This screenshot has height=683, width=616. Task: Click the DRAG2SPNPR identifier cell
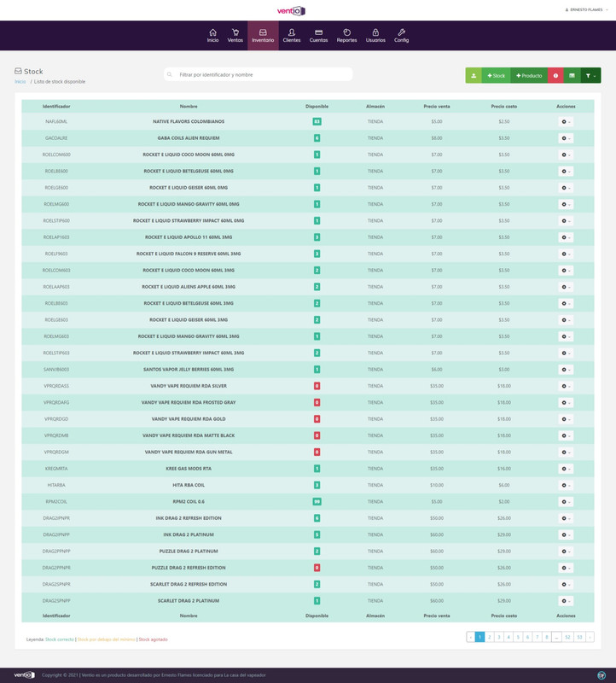click(56, 584)
